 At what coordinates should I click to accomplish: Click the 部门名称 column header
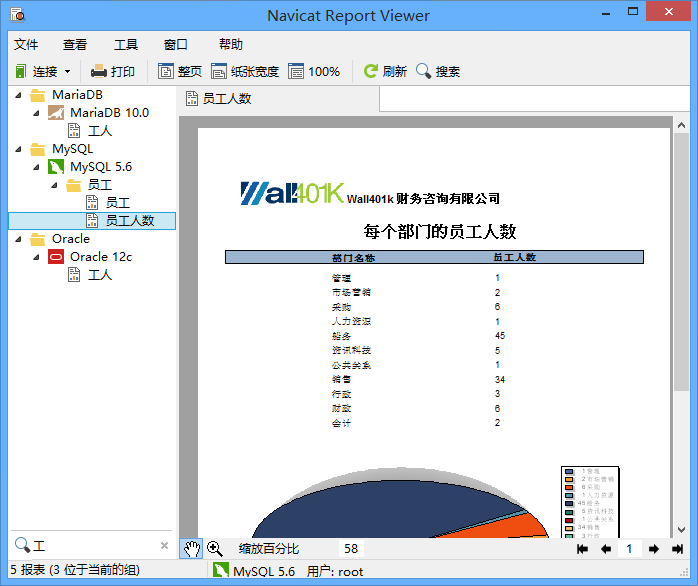[354, 257]
